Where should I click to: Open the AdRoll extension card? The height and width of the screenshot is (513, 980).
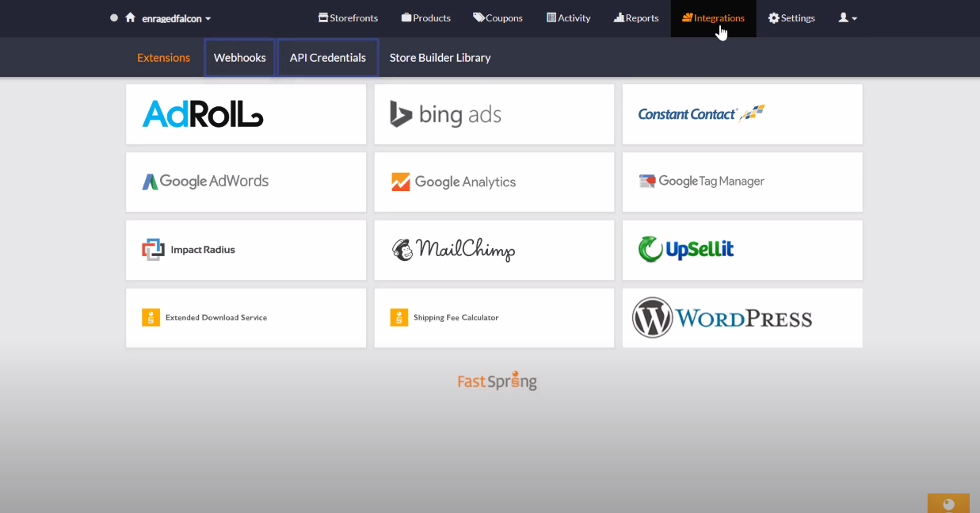point(246,114)
